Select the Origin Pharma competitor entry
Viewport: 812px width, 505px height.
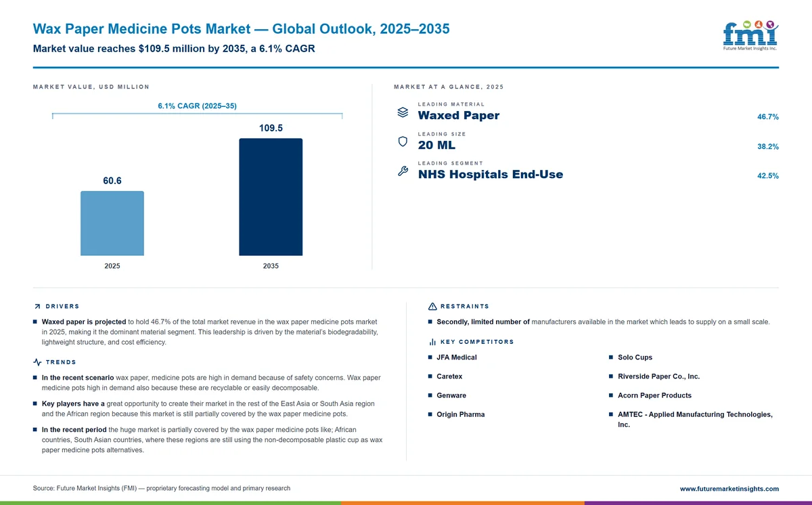pos(460,414)
